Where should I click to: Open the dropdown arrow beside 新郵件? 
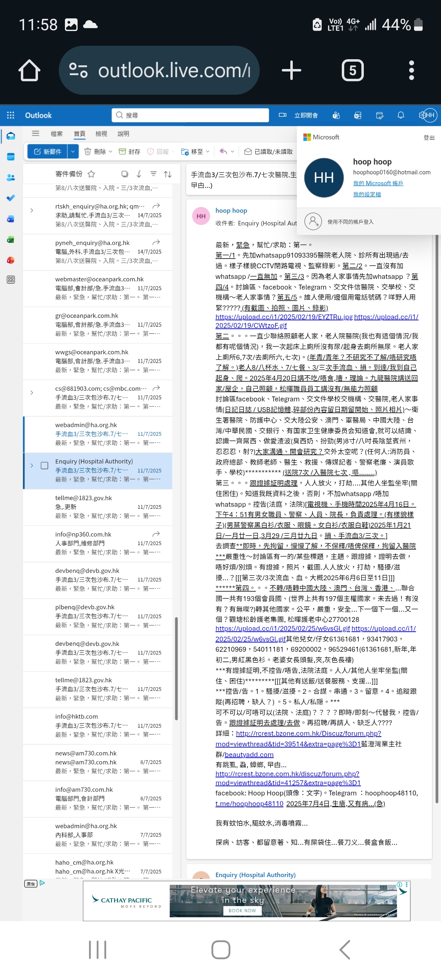[73, 151]
